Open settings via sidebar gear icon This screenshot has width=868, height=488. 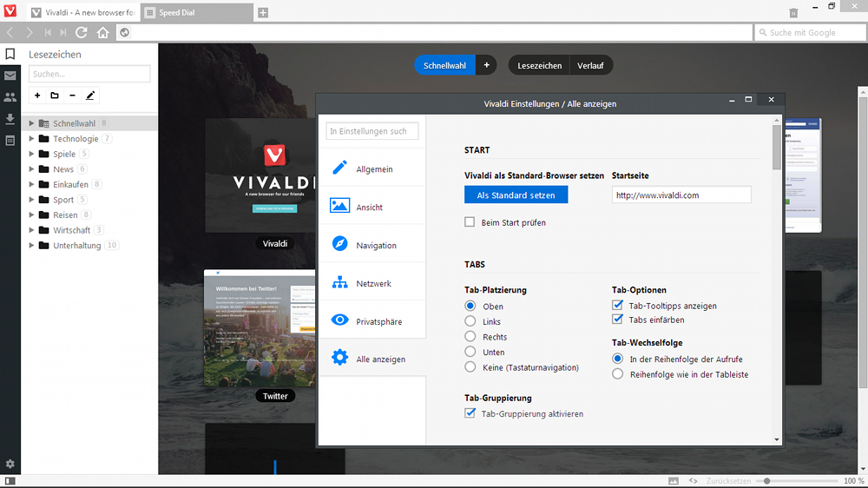(x=10, y=465)
